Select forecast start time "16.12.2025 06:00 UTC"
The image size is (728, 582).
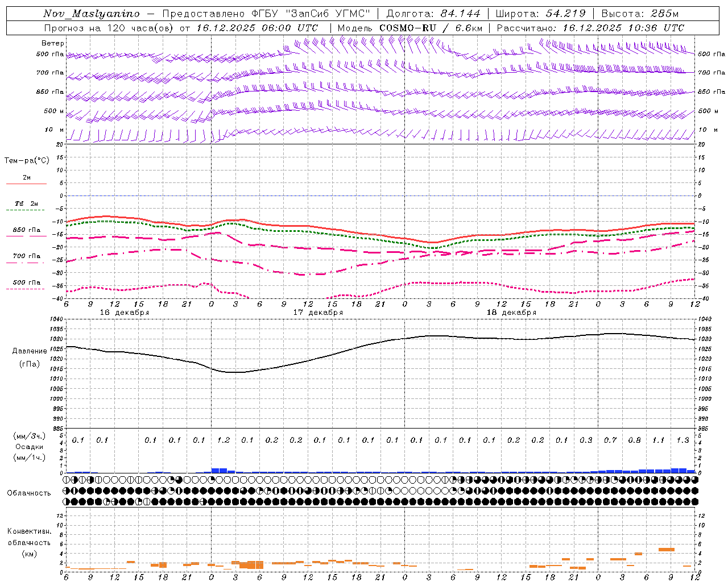258,28
